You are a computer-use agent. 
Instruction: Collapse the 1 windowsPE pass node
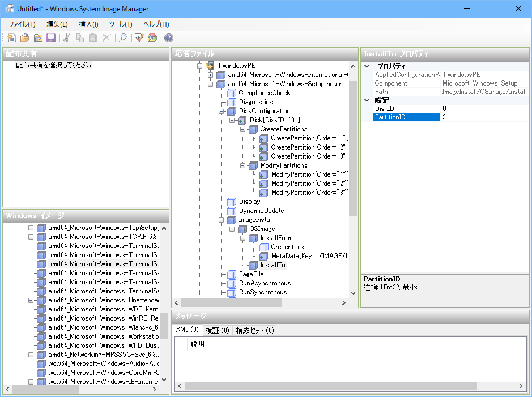tap(200, 66)
